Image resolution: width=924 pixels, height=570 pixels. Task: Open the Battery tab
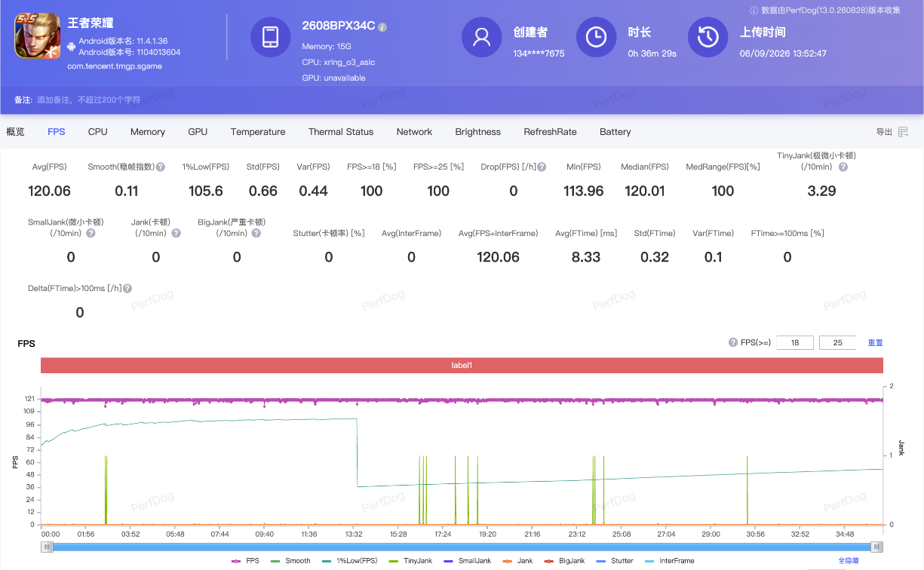[x=615, y=132]
